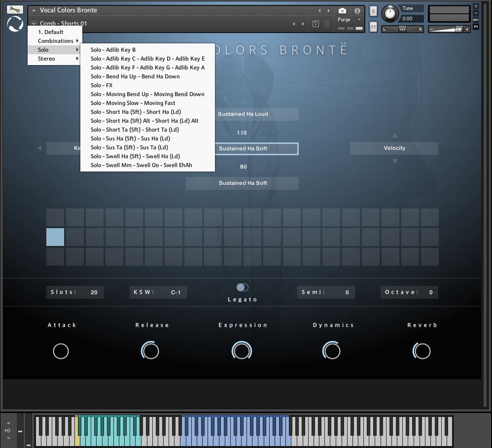
Task: Select the Solo - FX preset
Action: [102, 85]
